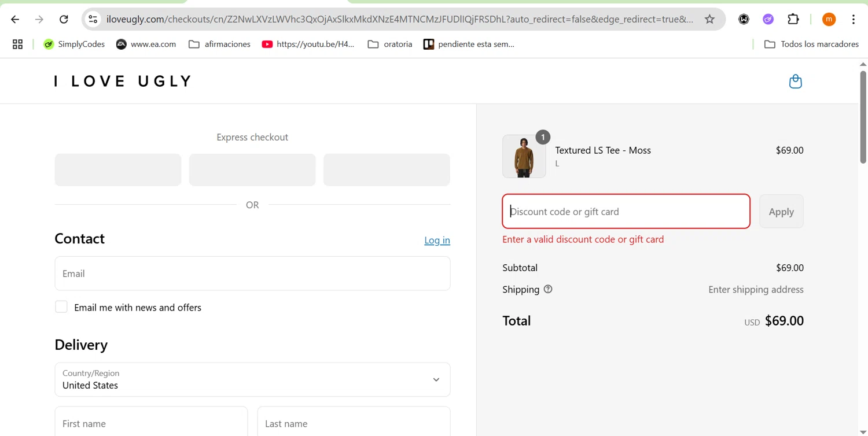Viewport: 868px width, 436px height.
Task: Click the black circular extension icon
Action: 744,19
